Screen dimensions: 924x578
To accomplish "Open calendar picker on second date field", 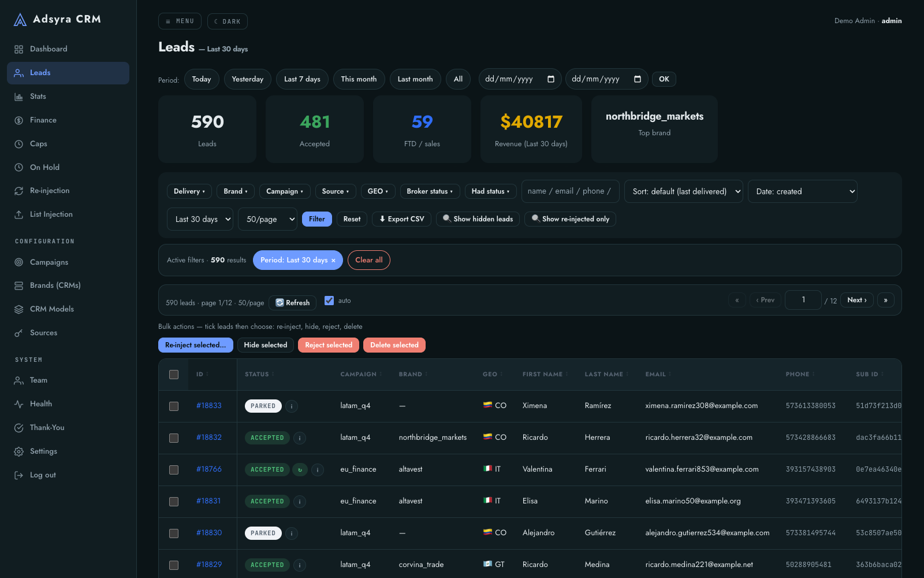I will 638,79.
